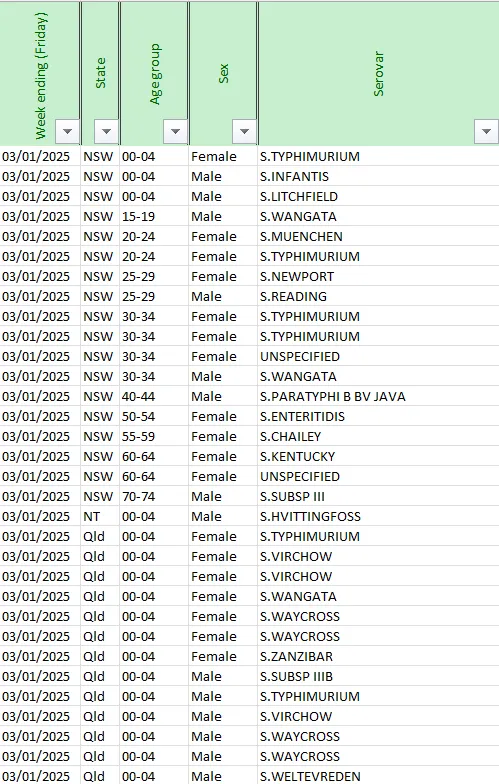Image resolution: width=499 pixels, height=784 pixels.
Task: Select the age group cell in the S.MUENCHEN row
Action: (x=154, y=236)
